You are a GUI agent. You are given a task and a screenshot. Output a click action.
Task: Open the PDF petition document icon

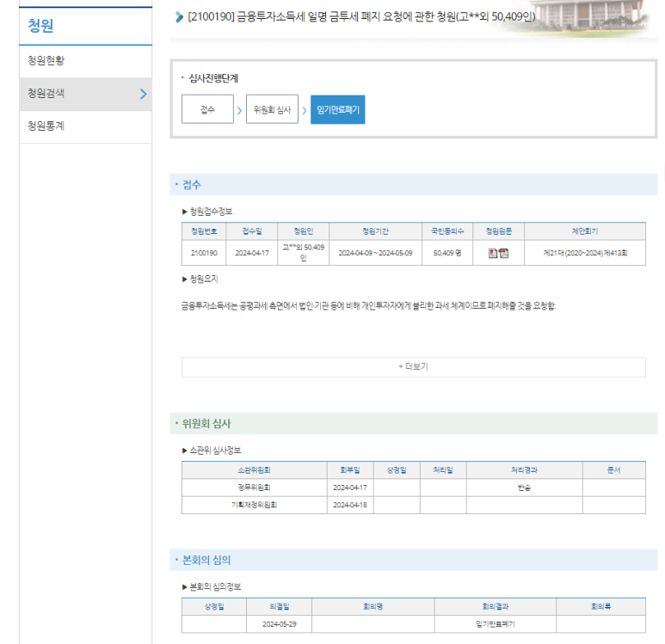pos(504,253)
